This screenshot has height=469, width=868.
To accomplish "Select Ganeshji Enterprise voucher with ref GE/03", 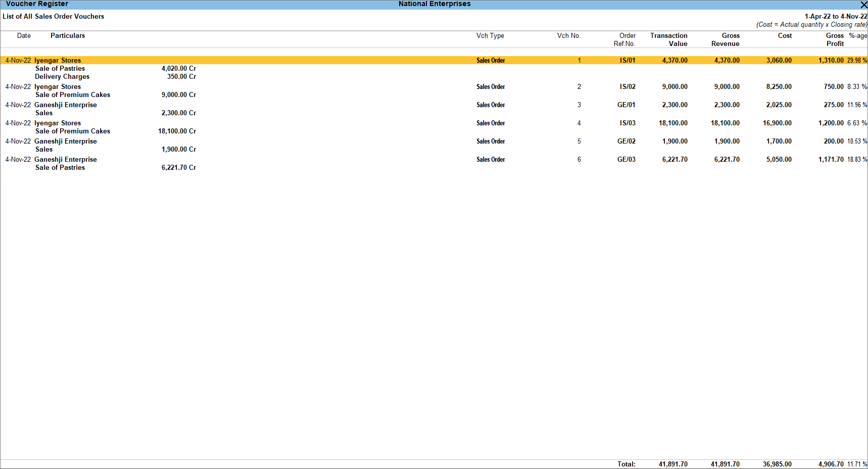I will (434, 160).
